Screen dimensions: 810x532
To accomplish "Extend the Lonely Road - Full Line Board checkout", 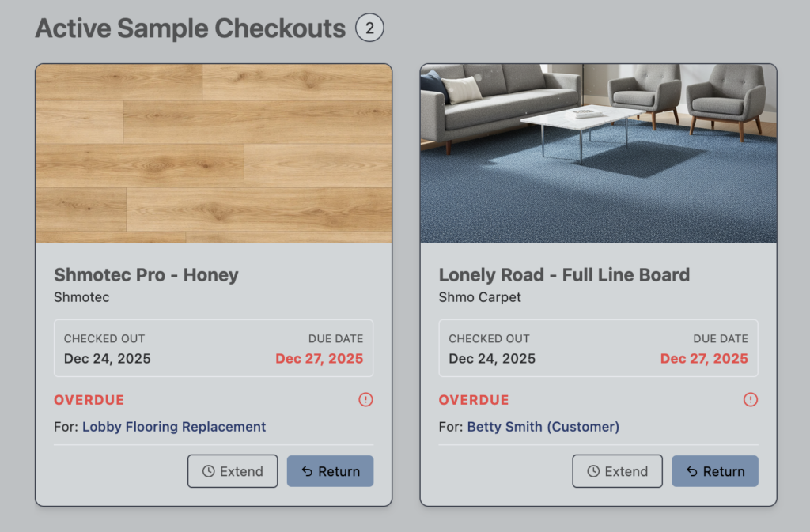I will click(x=617, y=471).
